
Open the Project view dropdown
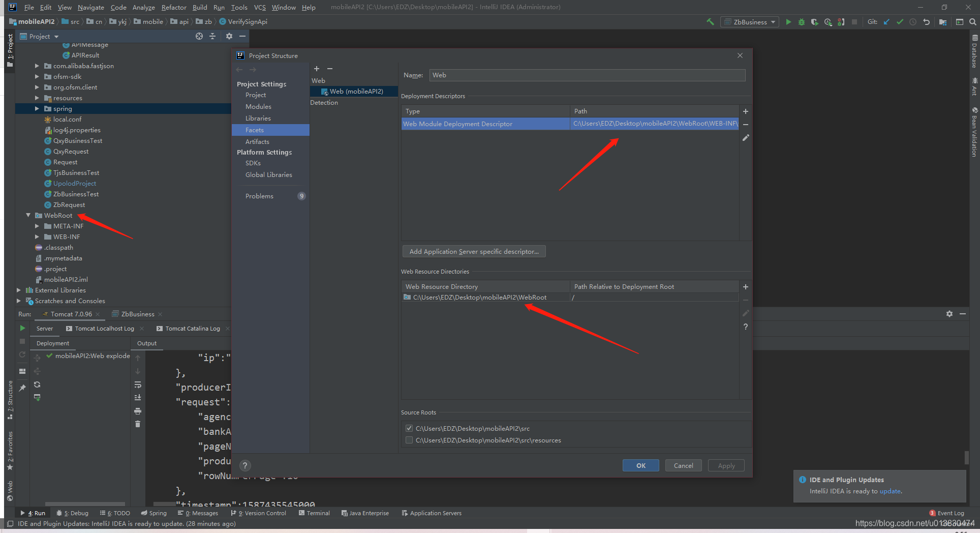click(40, 36)
